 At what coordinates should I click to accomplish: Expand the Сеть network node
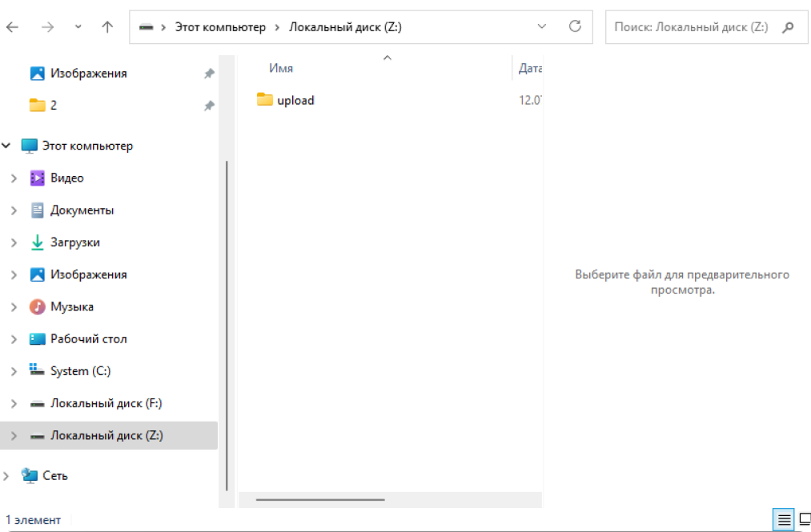pyautogui.click(x=6, y=475)
